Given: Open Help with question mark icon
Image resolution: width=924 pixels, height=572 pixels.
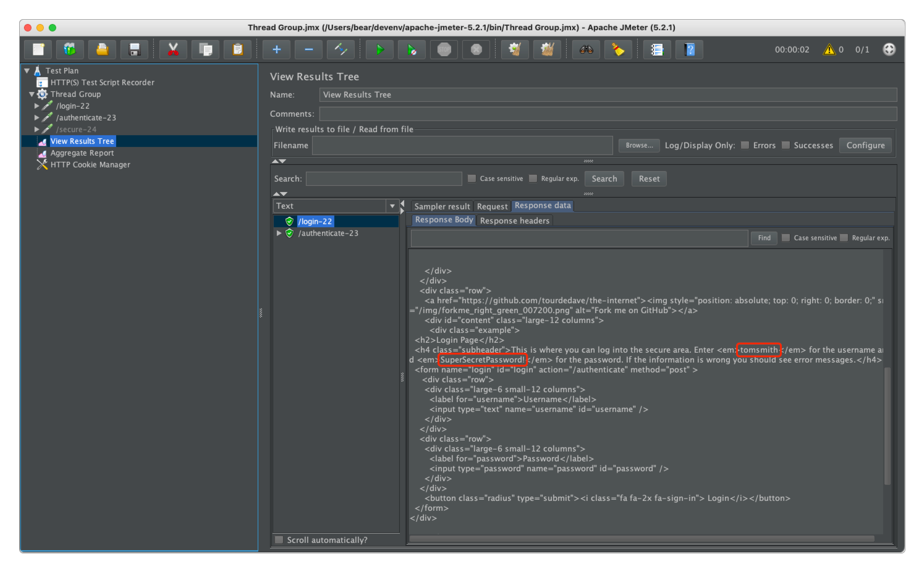Looking at the screenshot, I should click(x=690, y=49).
